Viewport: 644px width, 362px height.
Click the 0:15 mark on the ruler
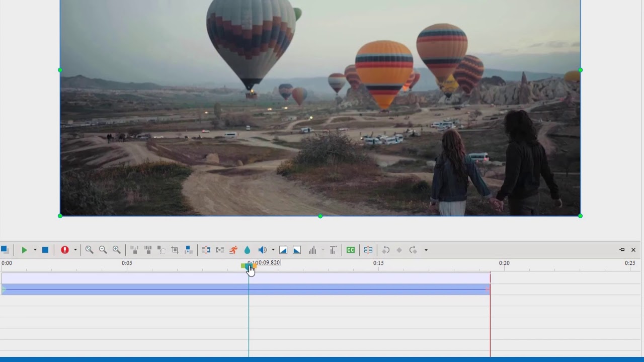coord(378,263)
